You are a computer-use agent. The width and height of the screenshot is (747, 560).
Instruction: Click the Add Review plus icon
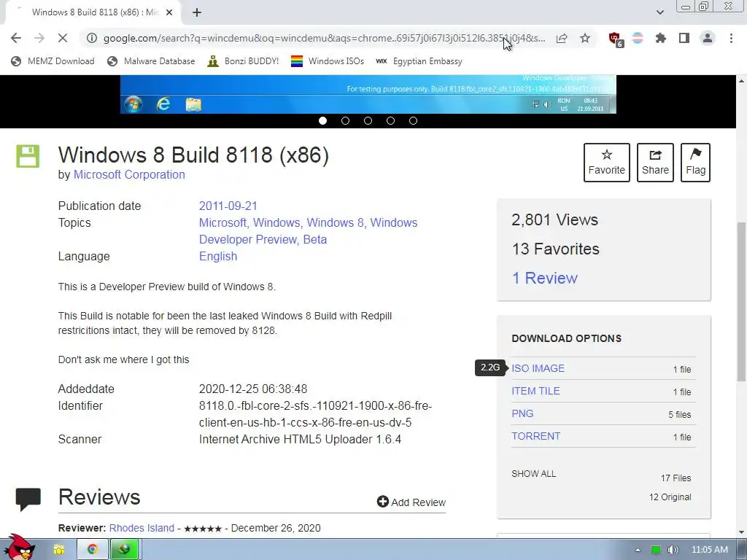tap(382, 502)
